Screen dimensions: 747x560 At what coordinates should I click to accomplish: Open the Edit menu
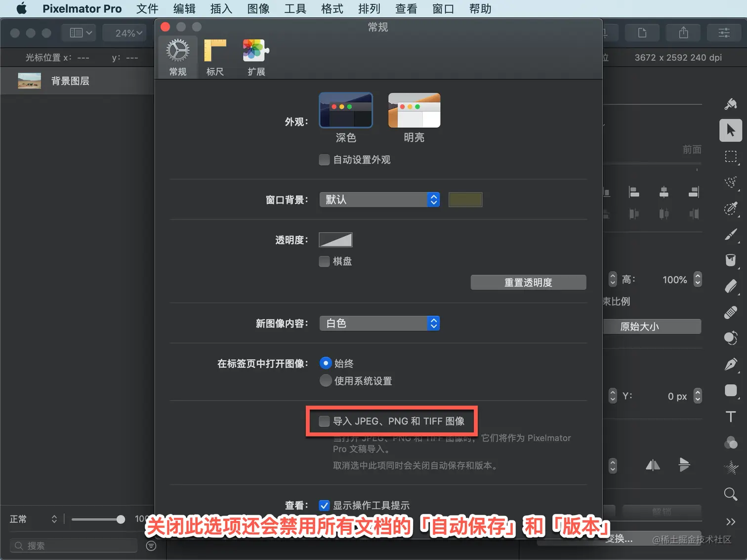point(184,9)
